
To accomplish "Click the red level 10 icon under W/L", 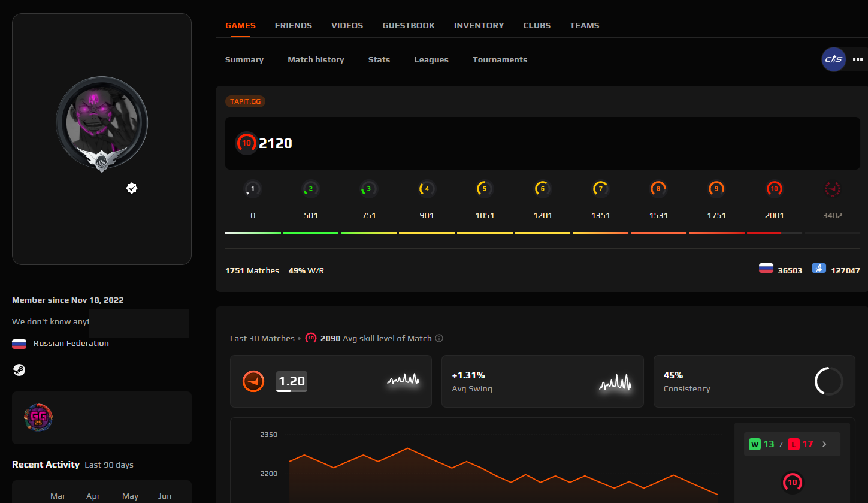I will tap(793, 483).
